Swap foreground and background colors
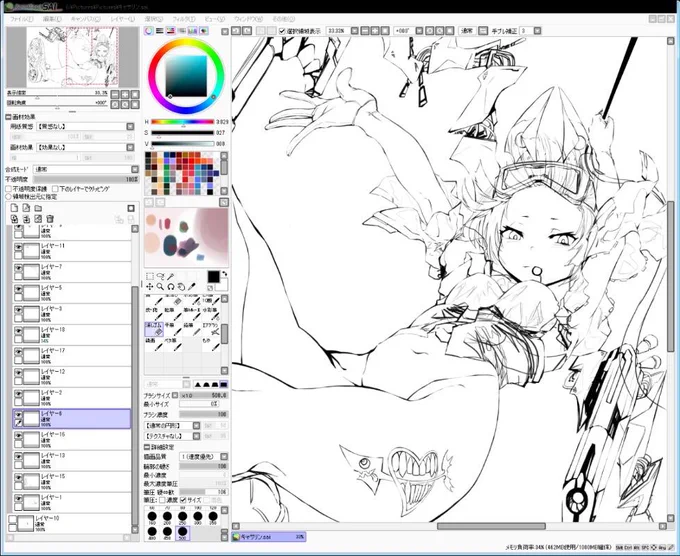Image resolution: width=680 pixels, height=556 pixels. [225, 274]
